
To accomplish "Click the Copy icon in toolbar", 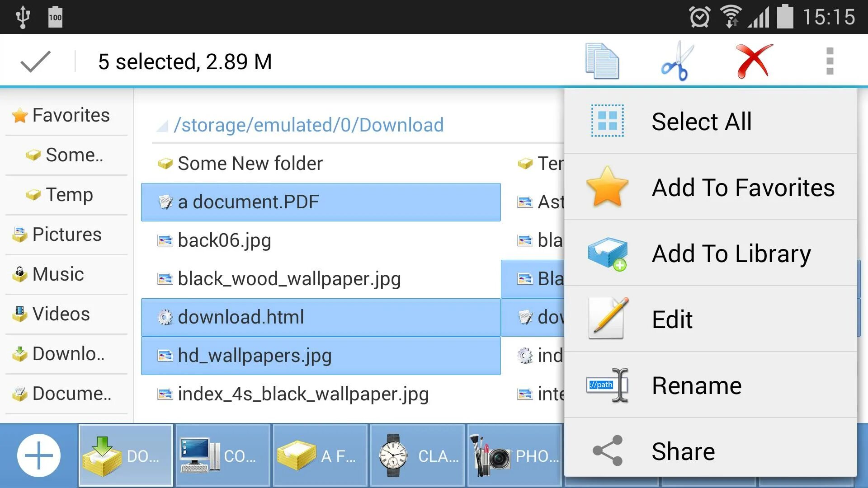I will point(601,60).
